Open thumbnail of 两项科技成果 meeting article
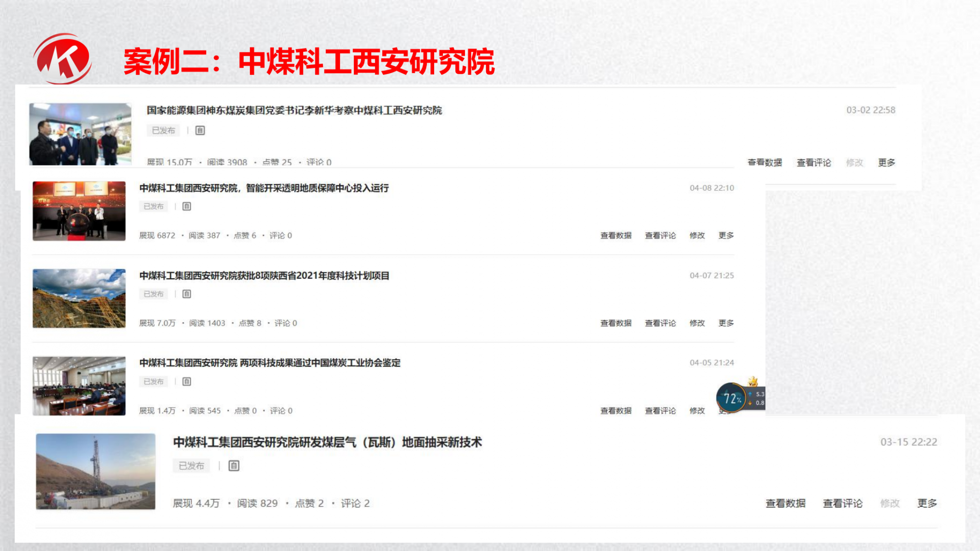Viewport: 980px width, 551px height. coord(79,386)
